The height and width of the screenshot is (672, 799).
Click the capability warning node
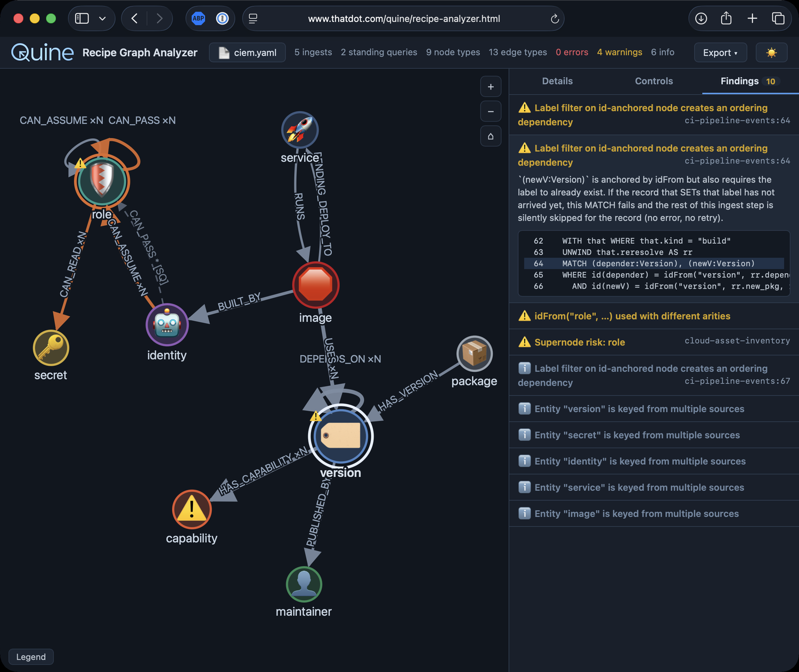[x=192, y=510]
